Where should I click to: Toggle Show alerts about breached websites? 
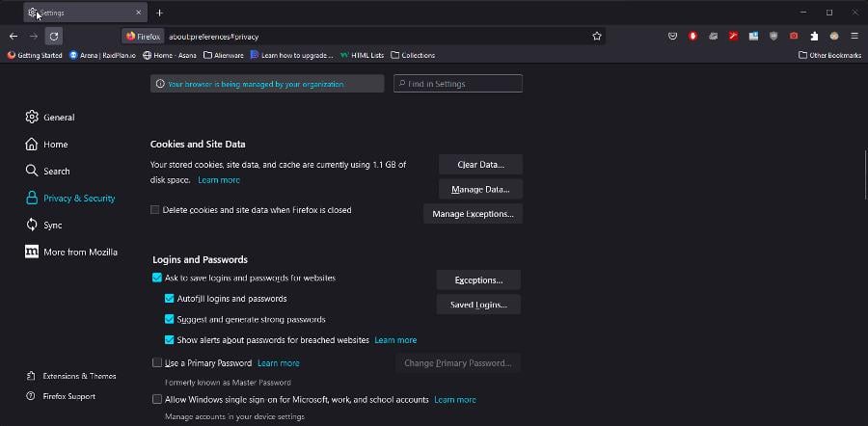click(170, 339)
